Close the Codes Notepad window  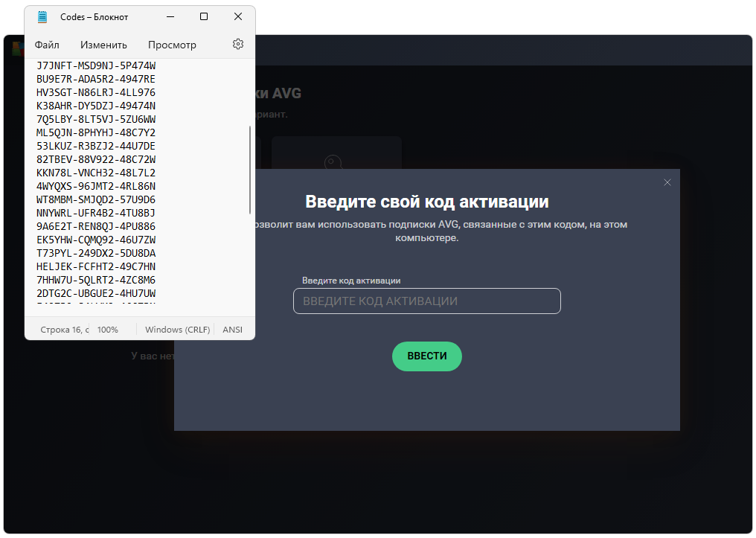click(237, 17)
